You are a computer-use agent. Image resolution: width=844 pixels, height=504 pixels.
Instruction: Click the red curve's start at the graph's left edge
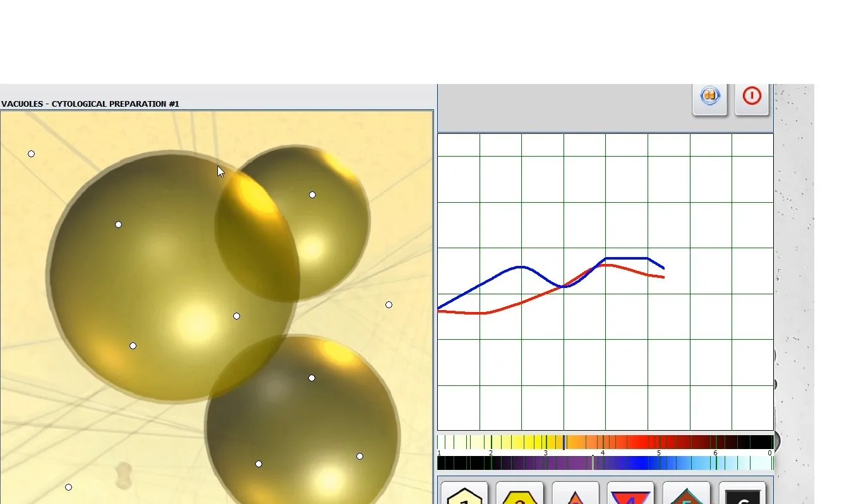point(440,311)
